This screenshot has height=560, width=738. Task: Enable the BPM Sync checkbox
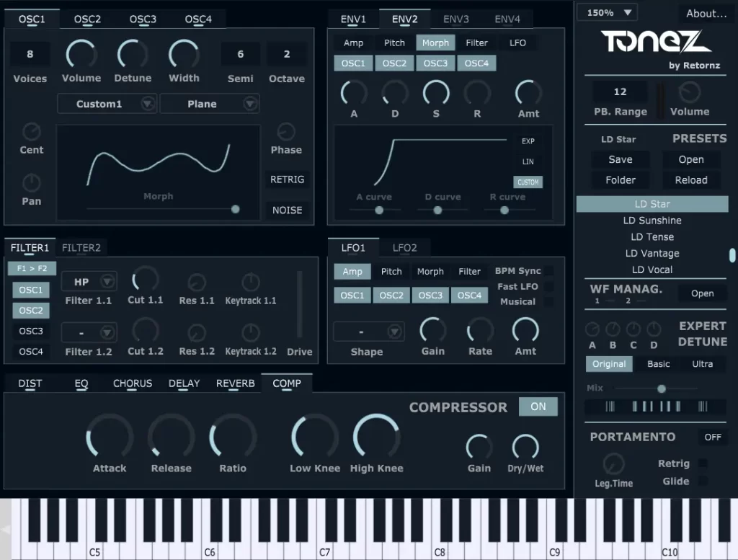pyautogui.click(x=548, y=271)
